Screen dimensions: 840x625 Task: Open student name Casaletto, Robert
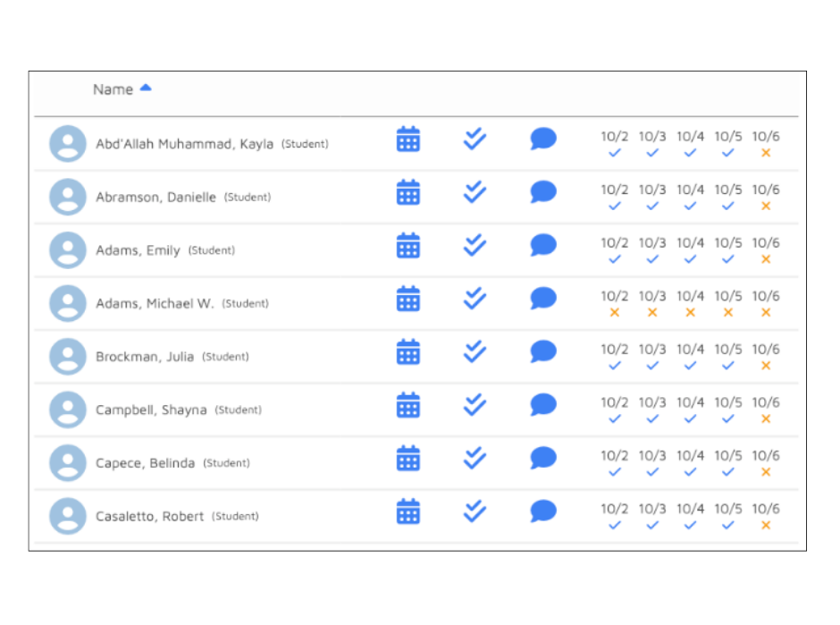point(150,517)
